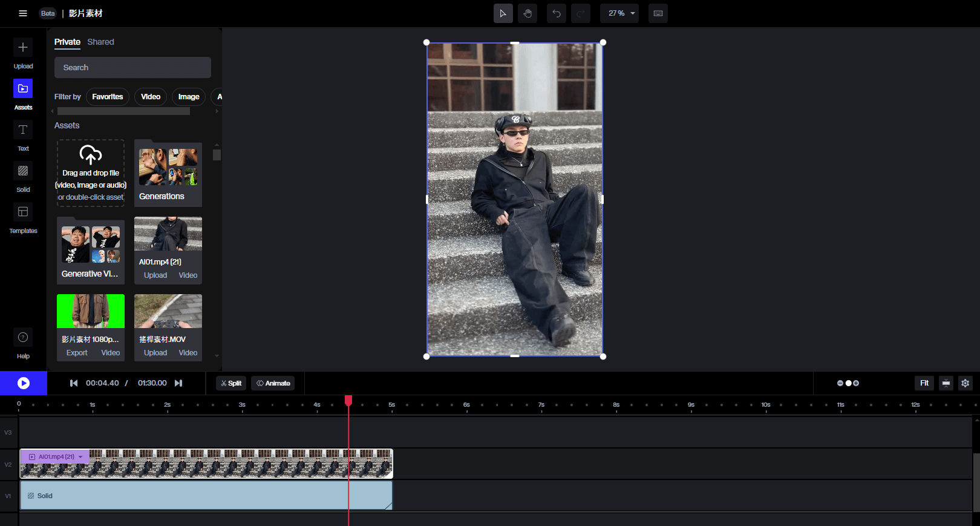Select the hand pan tool
The height and width of the screenshot is (526, 980).
click(x=528, y=13)
